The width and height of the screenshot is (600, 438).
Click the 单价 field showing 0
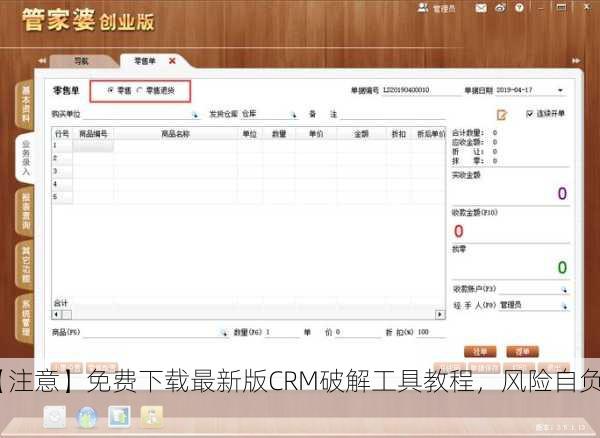pyautogui.click(x=357, y=332)
